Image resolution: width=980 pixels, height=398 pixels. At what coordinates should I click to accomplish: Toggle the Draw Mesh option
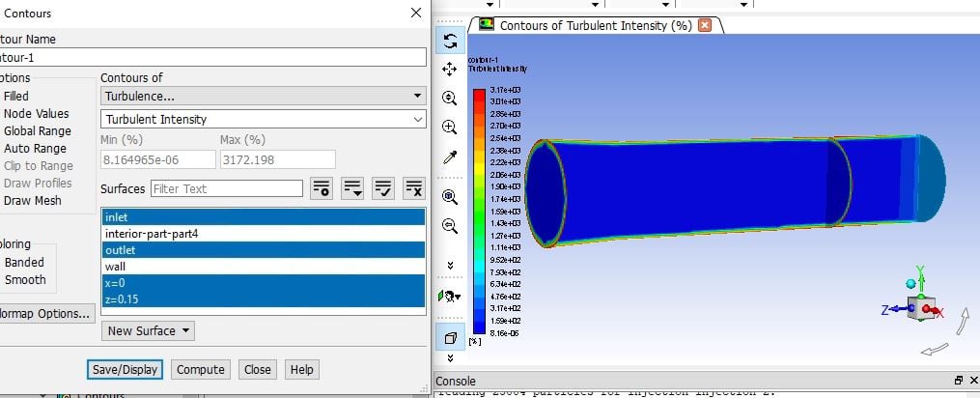pos(32,201)
